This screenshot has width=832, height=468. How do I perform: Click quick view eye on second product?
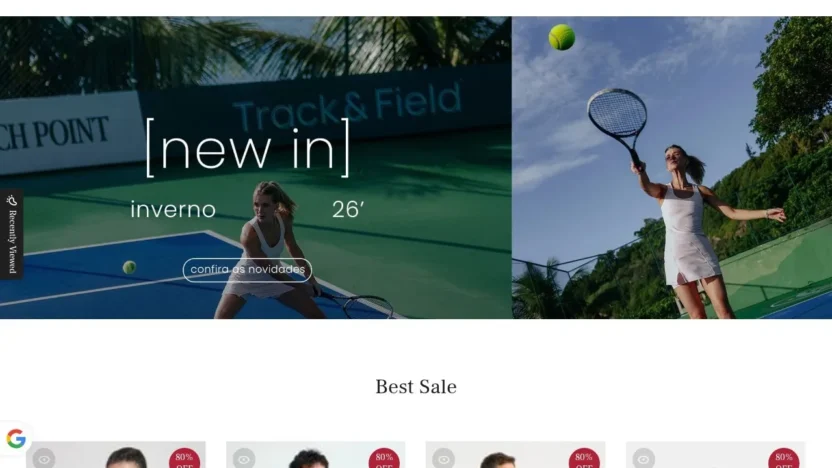(x=244, y=458)
